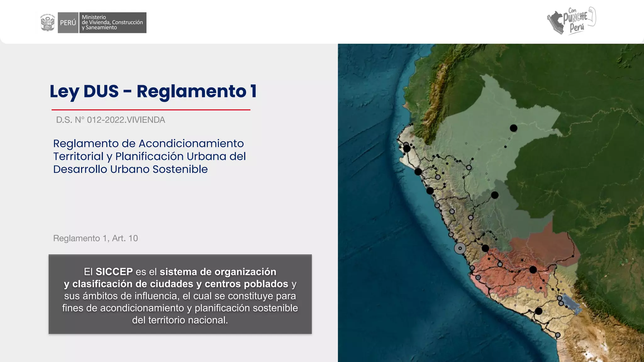644x362 pixels.
Task: Click the southernmost ring marker on the coast
Action: click(558, 335)
